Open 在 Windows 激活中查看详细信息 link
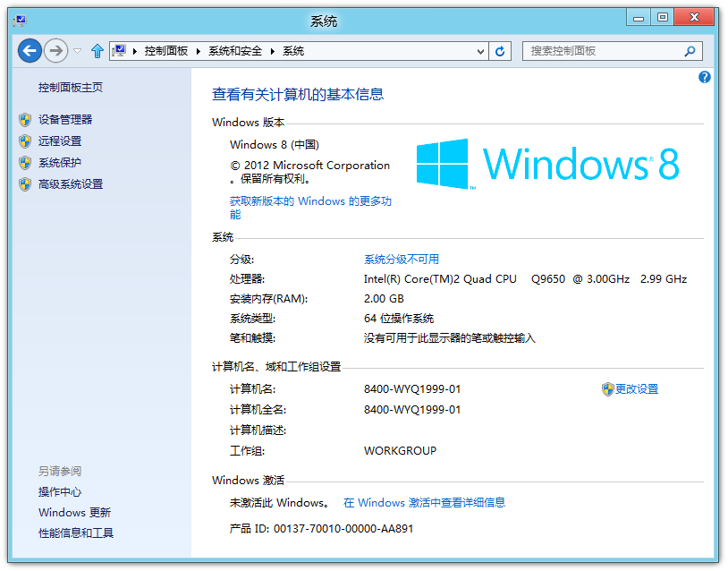The height and width of the screenshot is (571, 728). (424, 503)
